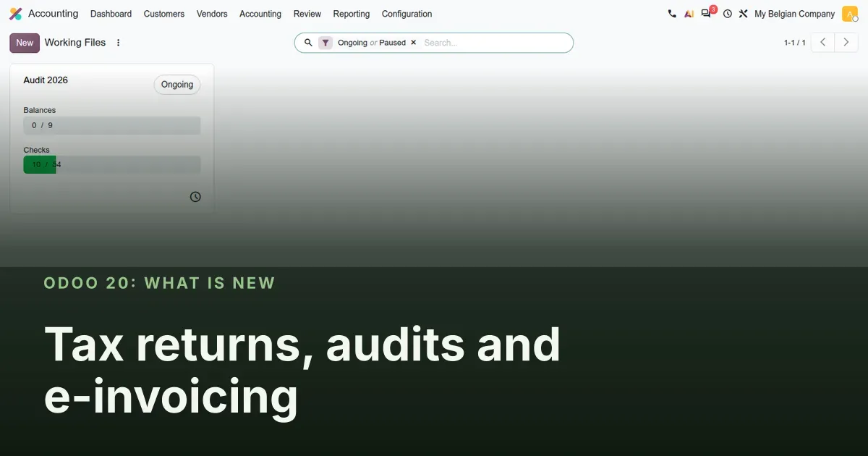Click the Ongoing status badge

pos(177,85)
